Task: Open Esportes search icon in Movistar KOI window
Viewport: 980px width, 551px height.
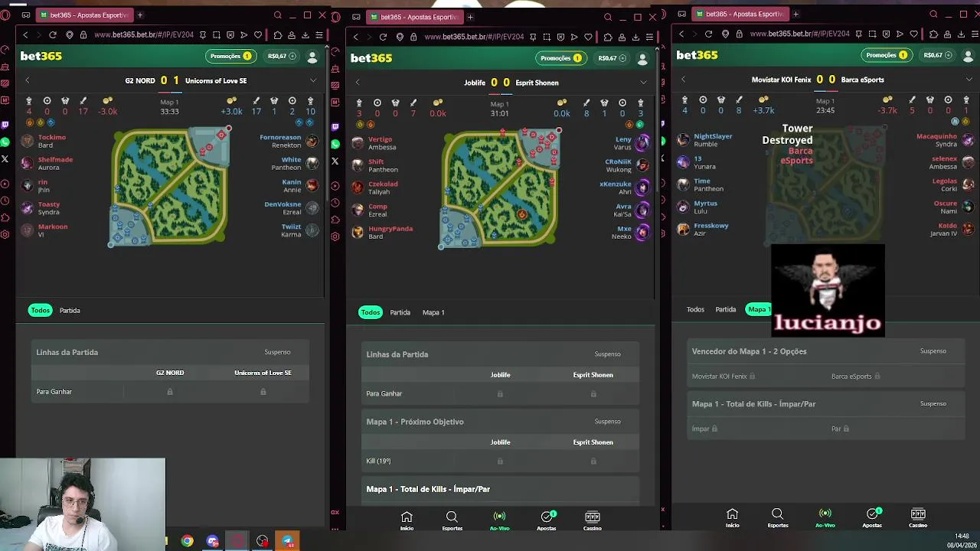Action: tap(778, 518)
